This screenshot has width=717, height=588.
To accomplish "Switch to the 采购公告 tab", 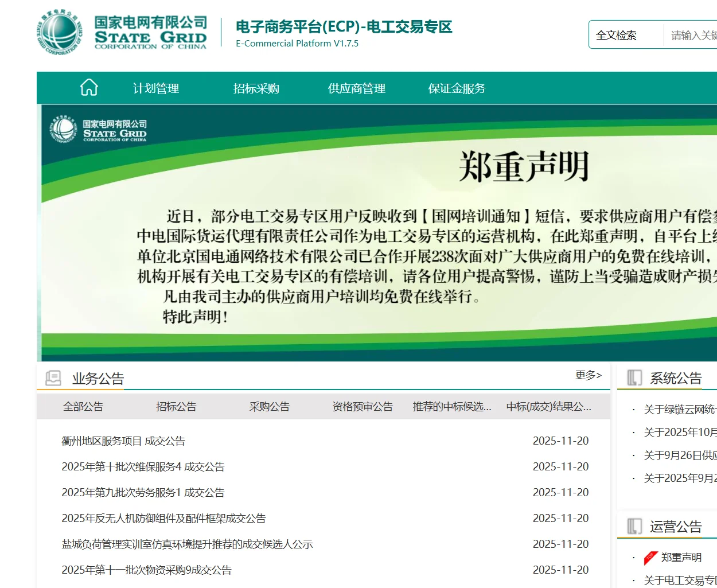I will (x=270, y=406).
